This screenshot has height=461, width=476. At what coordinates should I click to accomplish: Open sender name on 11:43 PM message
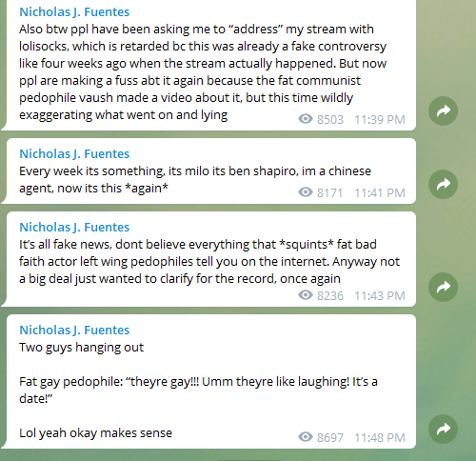coord(74,228)
